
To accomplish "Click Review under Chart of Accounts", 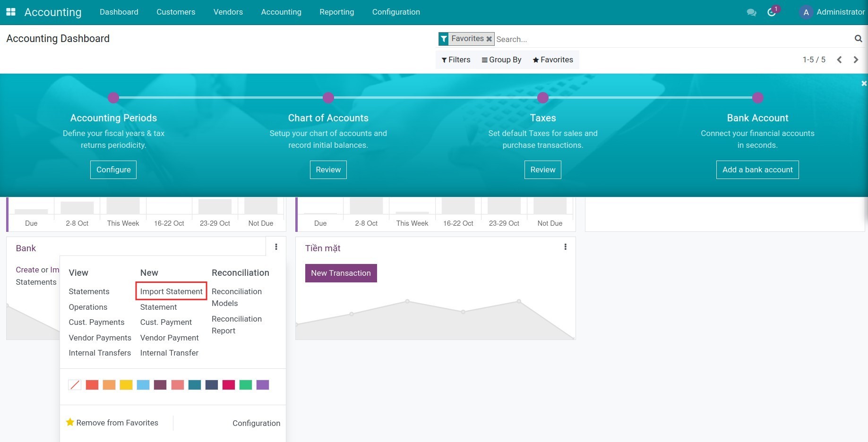I will pyautogui.click(x=328, y=170).
